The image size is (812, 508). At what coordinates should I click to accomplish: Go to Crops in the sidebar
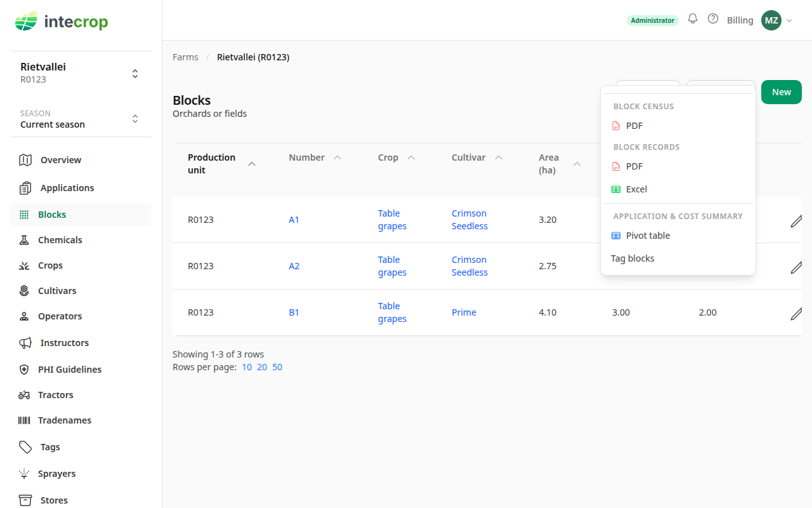[81, 265]
